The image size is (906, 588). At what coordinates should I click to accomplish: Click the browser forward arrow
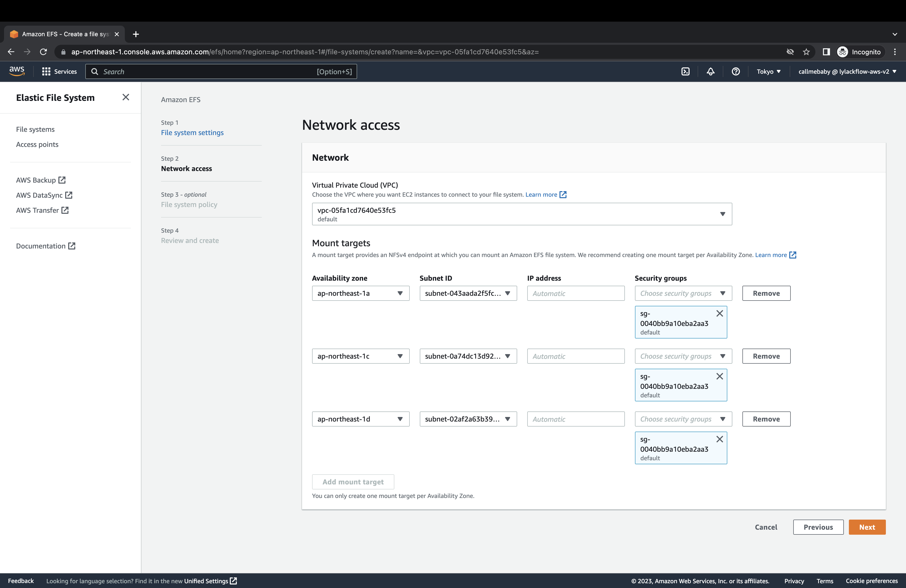(x=27, y=52)
